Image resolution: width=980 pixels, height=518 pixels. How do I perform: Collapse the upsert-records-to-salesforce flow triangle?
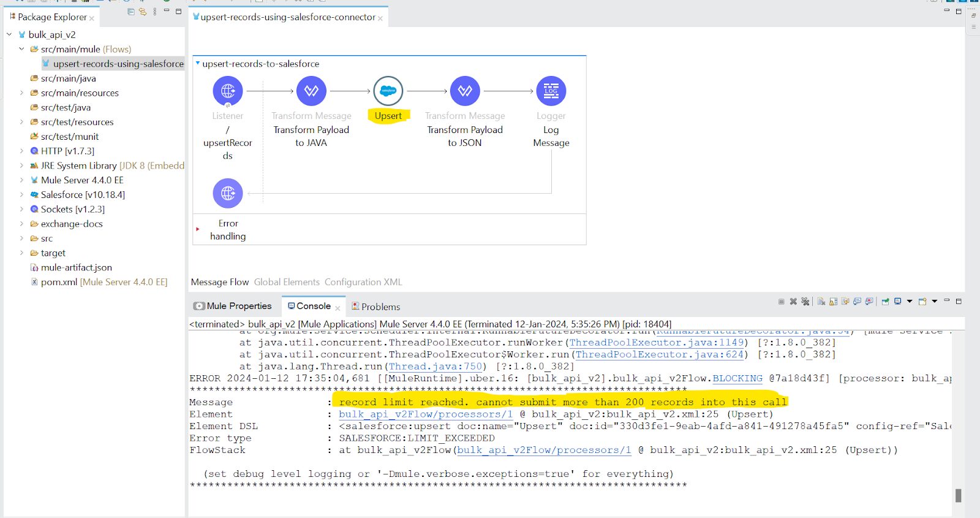click(x=197, y=63)
